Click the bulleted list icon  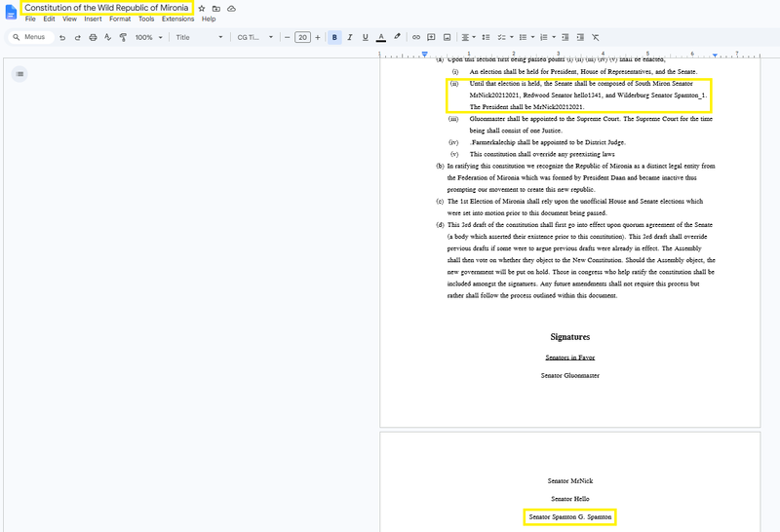[x=523, y=37]
